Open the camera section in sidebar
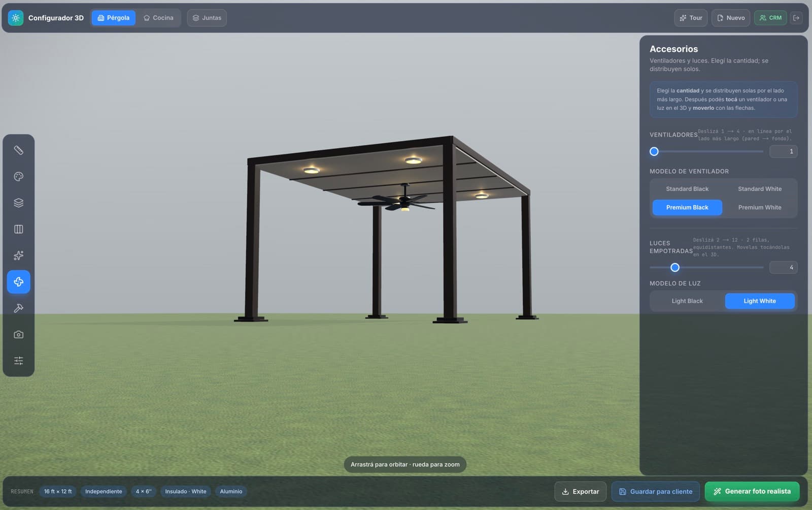This screenshot has height=510, width=812. click(19, 334)
